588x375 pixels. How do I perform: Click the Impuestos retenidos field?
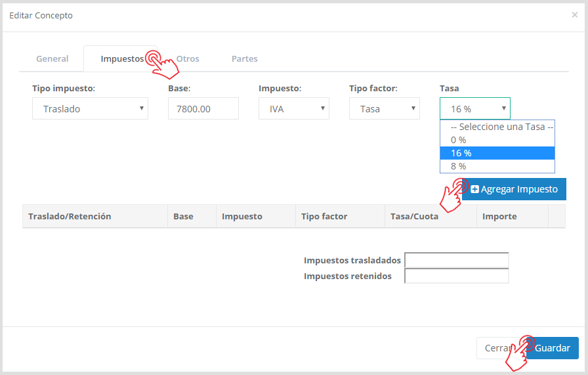tap(456, 276)
